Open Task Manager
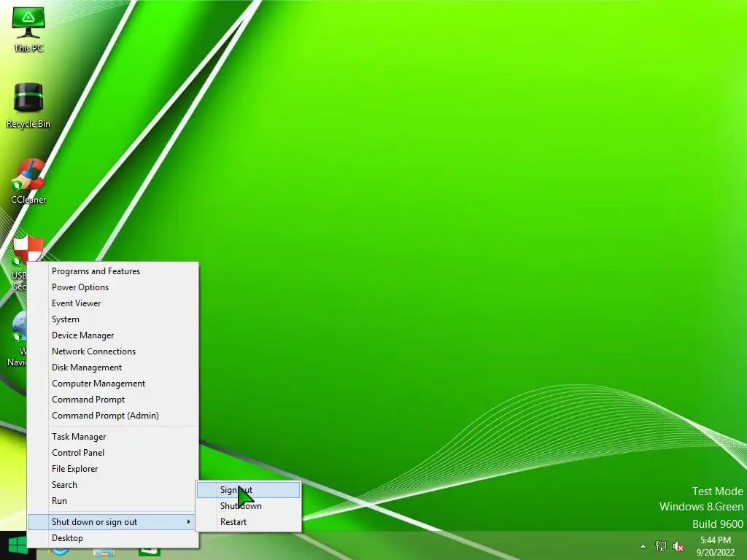This screenshot has width=747, height=560. [x=113, y=437]
